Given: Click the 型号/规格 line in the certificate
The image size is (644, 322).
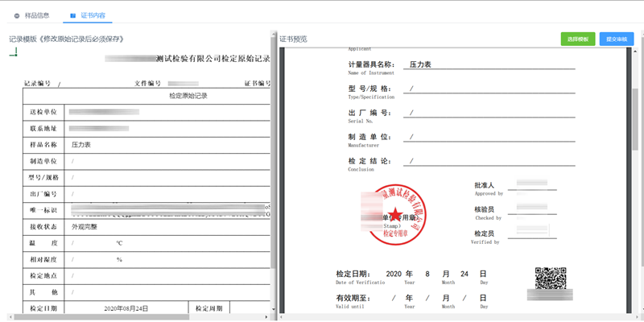Looking at the screenshot, I should [489, 89].
